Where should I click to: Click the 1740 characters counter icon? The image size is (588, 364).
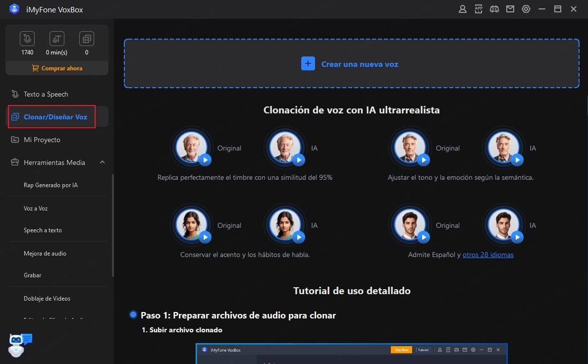[27, 39]
